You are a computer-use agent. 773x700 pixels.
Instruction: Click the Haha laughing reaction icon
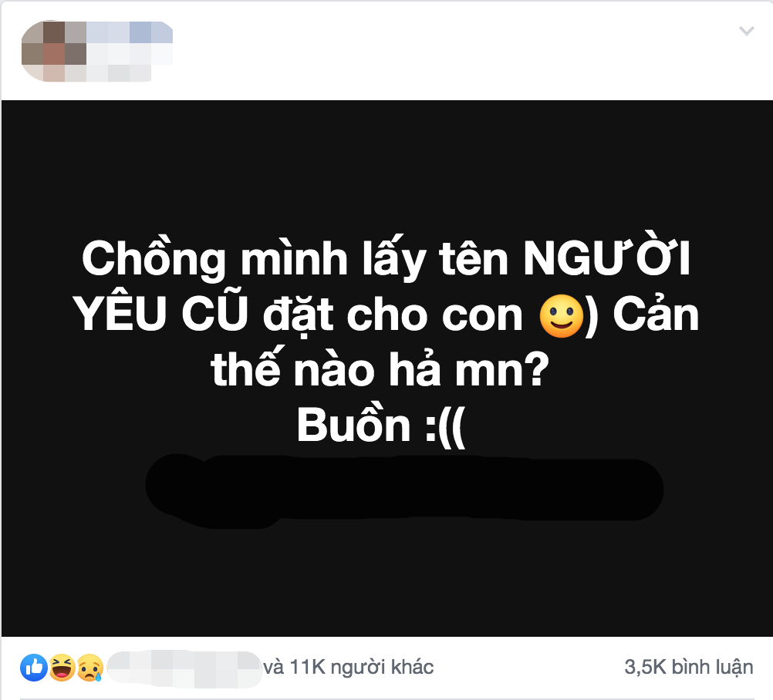click(x=62, y=668)
